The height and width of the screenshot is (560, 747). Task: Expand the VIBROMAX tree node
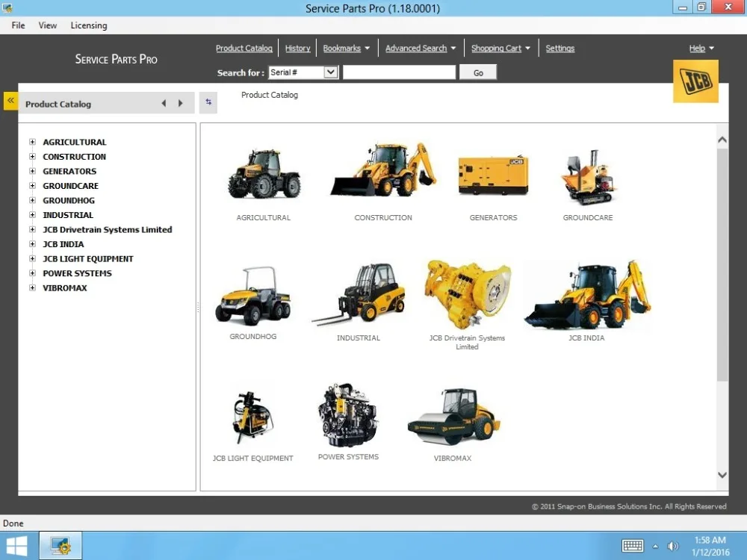pos(32,287)
